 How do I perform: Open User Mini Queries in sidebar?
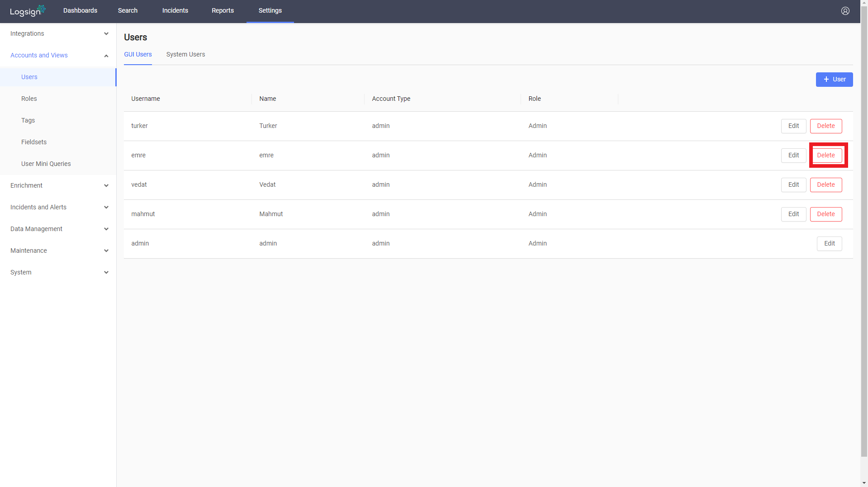tap(58, 164)
